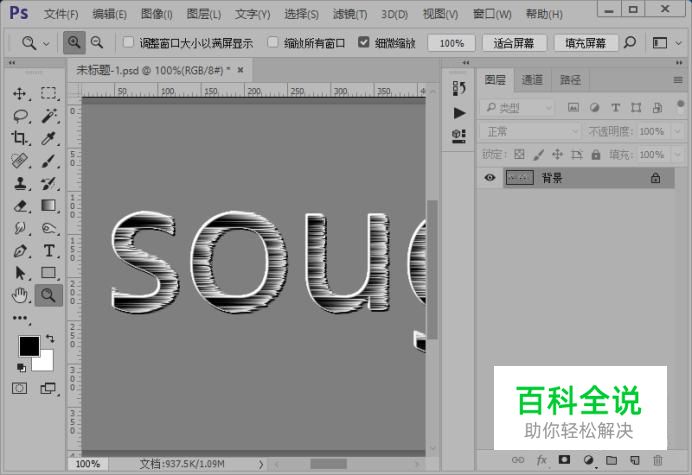This screenshot has width=692, height=475.
Task: Create a new layer group folder
Action: point(611,460)
